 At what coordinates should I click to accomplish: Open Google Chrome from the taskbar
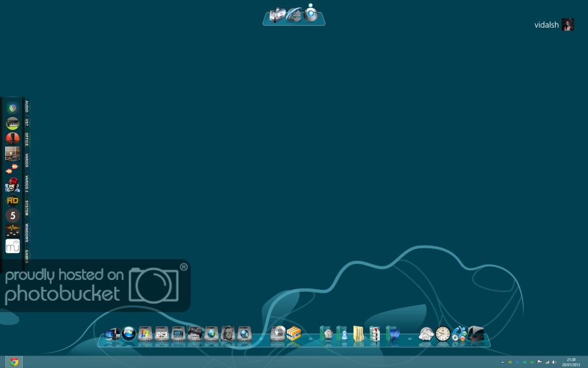(x=14, y=362)
